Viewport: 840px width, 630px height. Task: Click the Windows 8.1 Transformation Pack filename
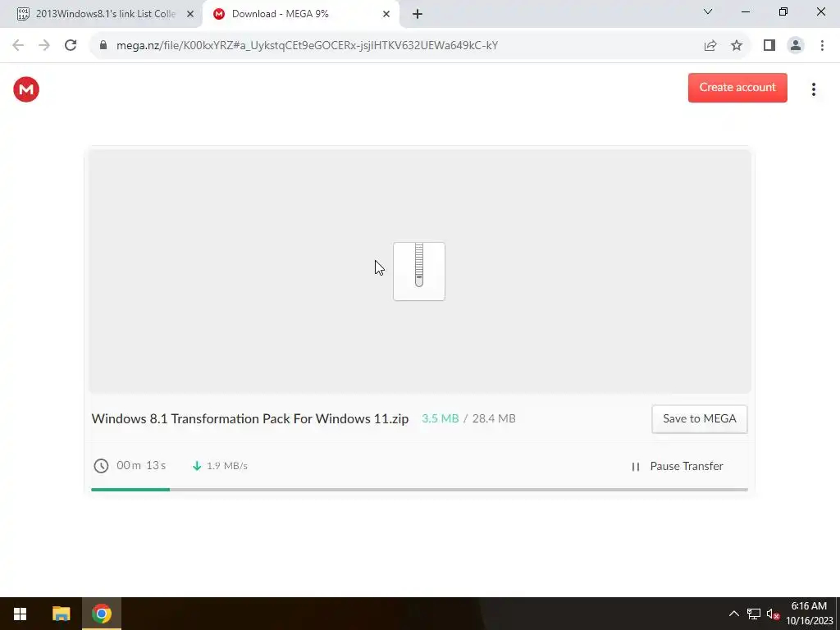click(x=249, y=419)
